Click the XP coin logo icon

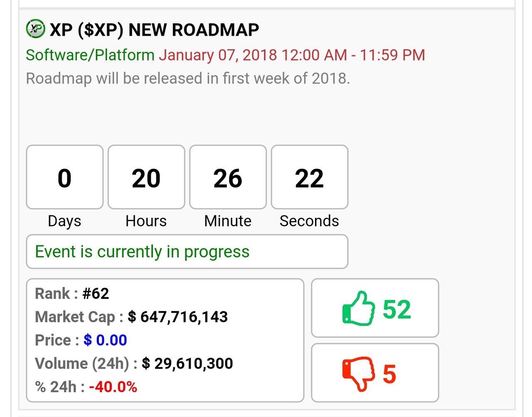35,29
